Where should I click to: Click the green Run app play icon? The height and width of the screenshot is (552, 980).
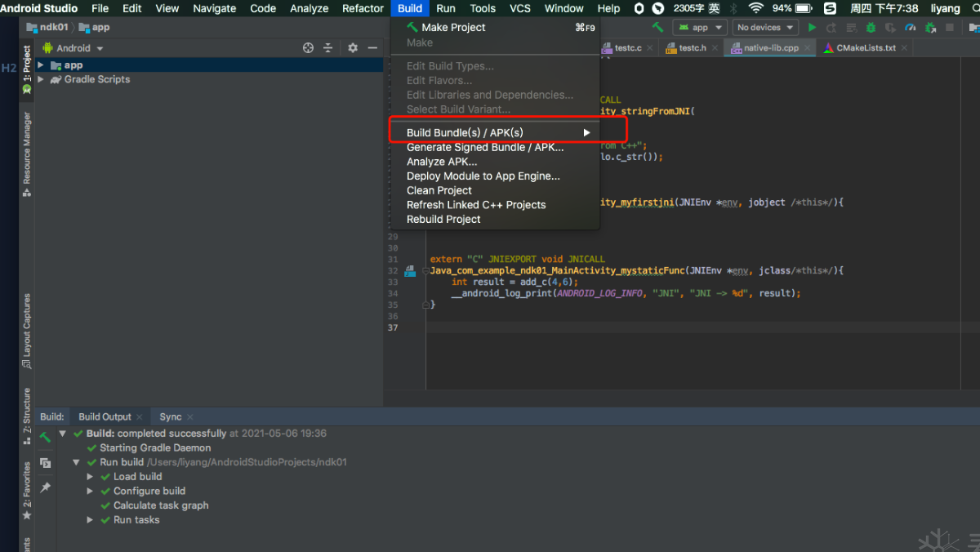812,28
